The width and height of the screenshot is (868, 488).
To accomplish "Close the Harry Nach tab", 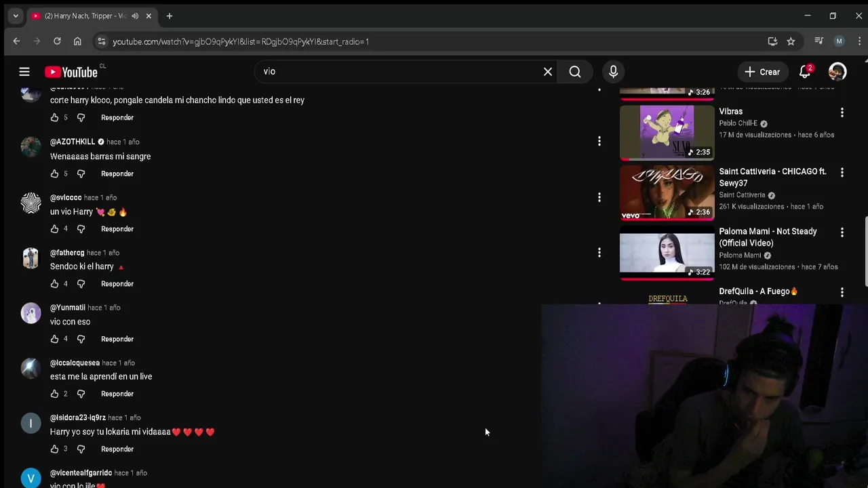I will pos(149,16).
